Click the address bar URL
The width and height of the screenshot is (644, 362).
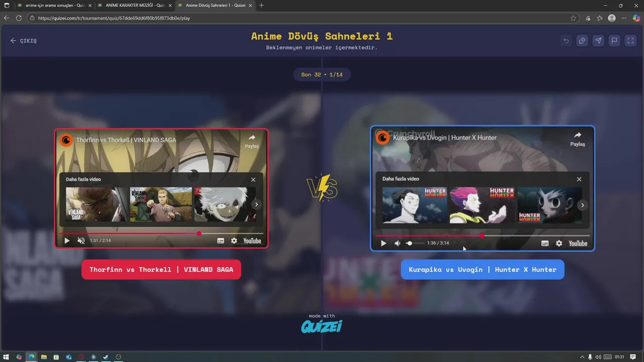coord(114,18)
